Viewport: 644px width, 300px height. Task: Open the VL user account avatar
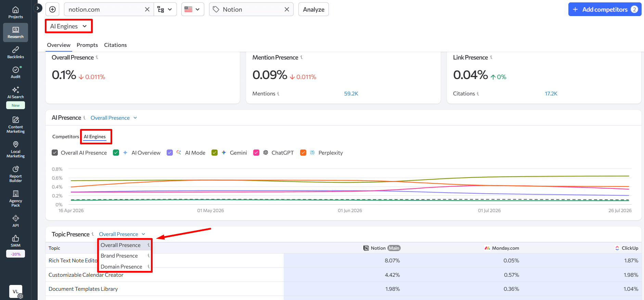pos(15,291)
